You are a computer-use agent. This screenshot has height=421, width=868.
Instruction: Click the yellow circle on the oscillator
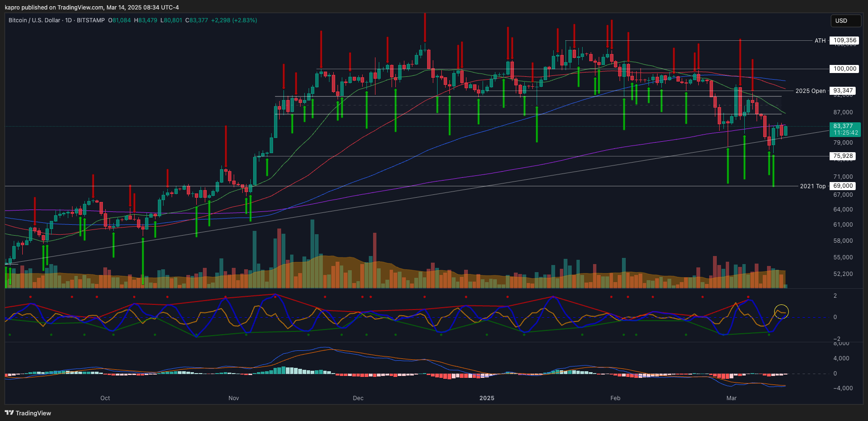(x=781, y=311)
